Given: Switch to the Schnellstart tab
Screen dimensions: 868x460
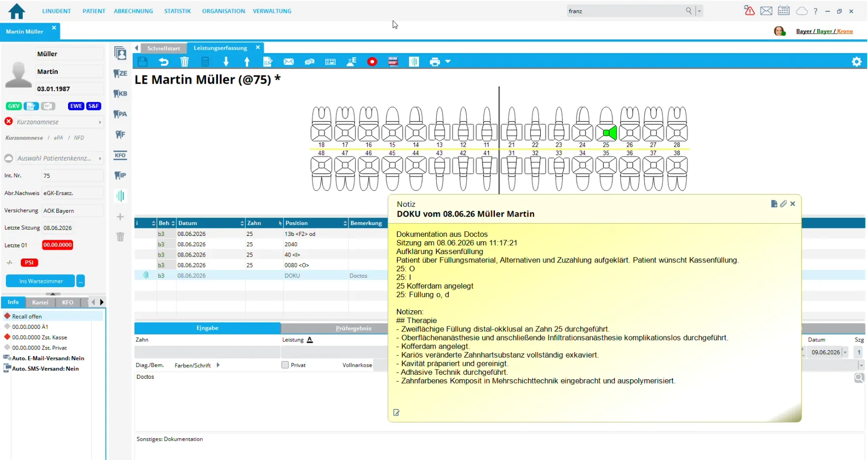Looking at the screenshot, I should click(x=164, y=48).
